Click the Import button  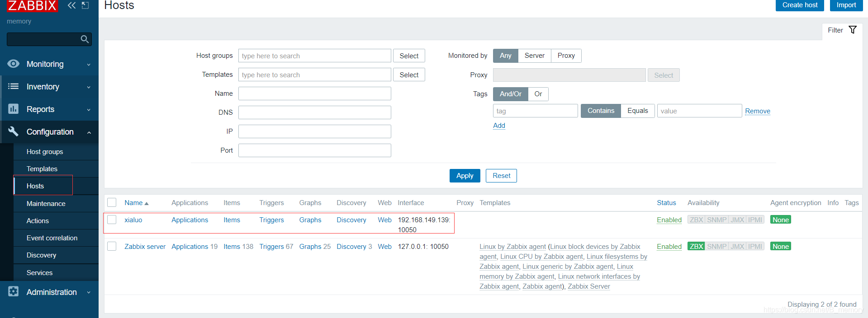click(846, 5)
